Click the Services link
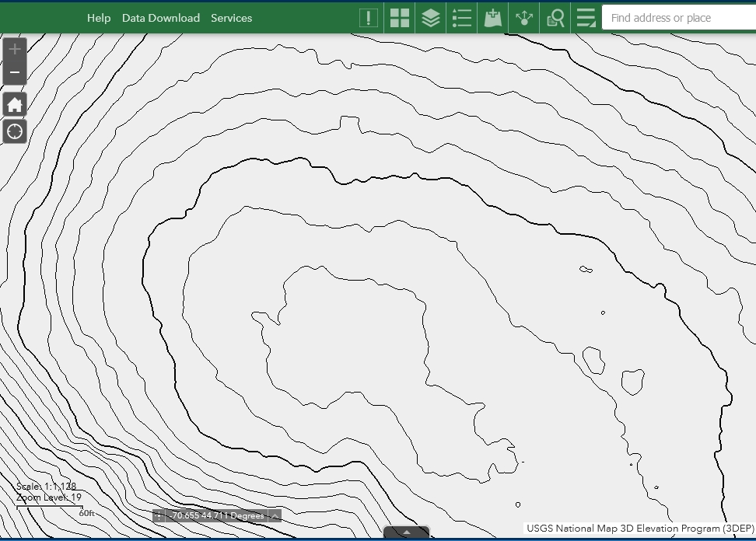 point(231,18)
